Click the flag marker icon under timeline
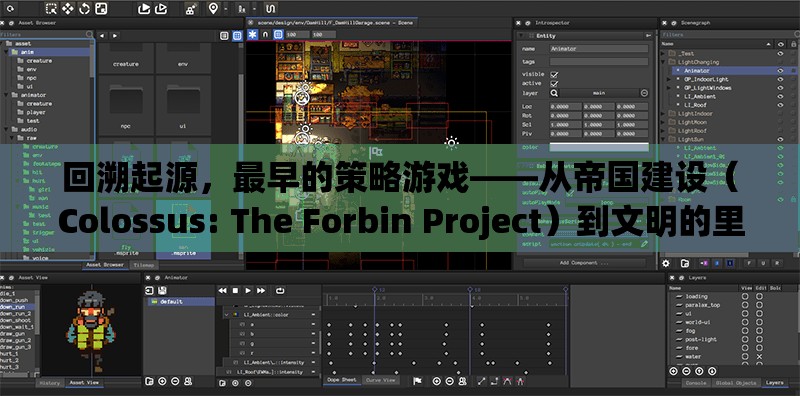Screen dimensions: 800x396 pyautogui.click(x=417, y=381)
